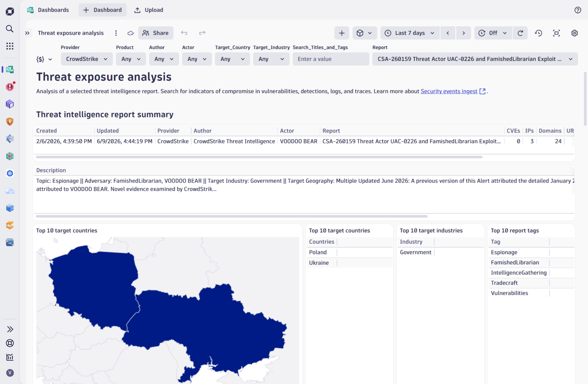The height and width of the screenshot is (384, 588).
Task: Open the version history icon
Action: tap(538, 33)
